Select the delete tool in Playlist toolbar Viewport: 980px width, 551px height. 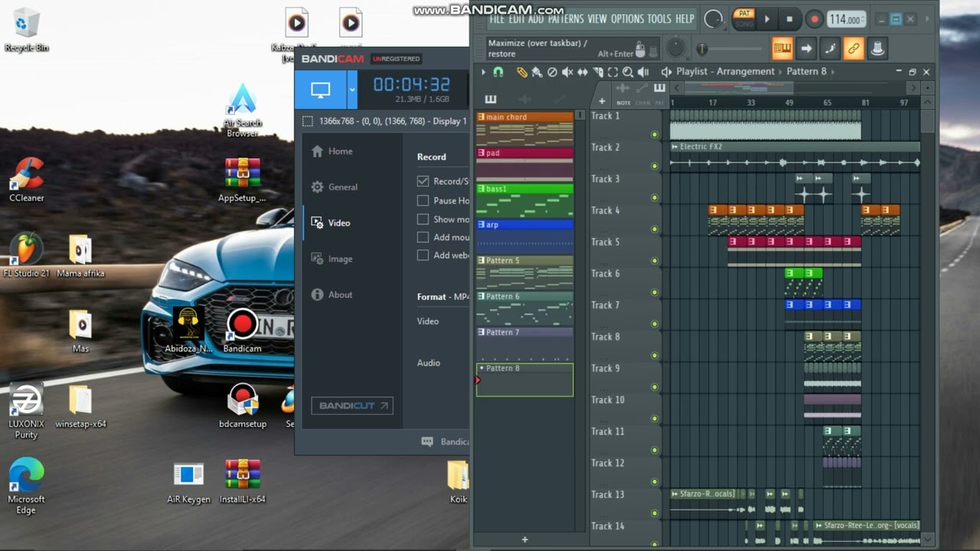point(552,72)
